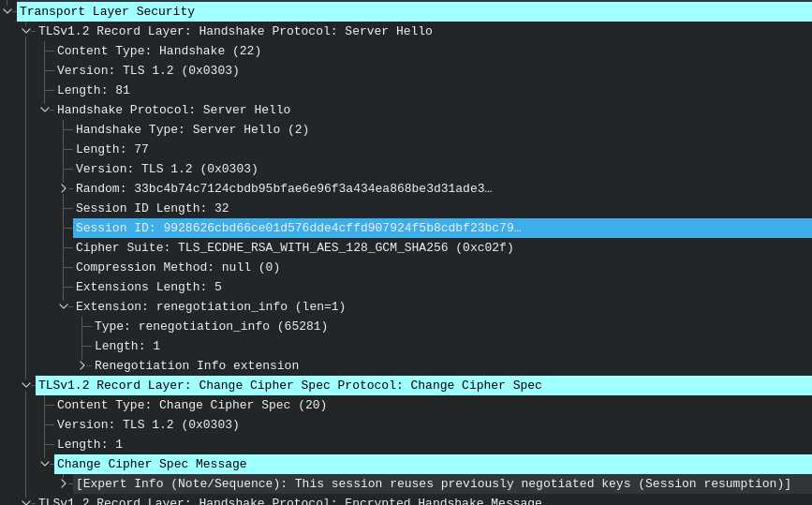Collapse the Change Cipher Spec Message node
The height and width of the screenshot is (505, 812).
click(x=45, y=464)
